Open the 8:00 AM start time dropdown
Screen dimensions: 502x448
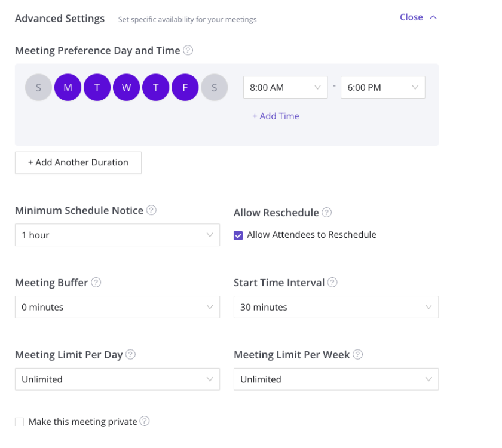pyautogui.click(x=285, y=87)
